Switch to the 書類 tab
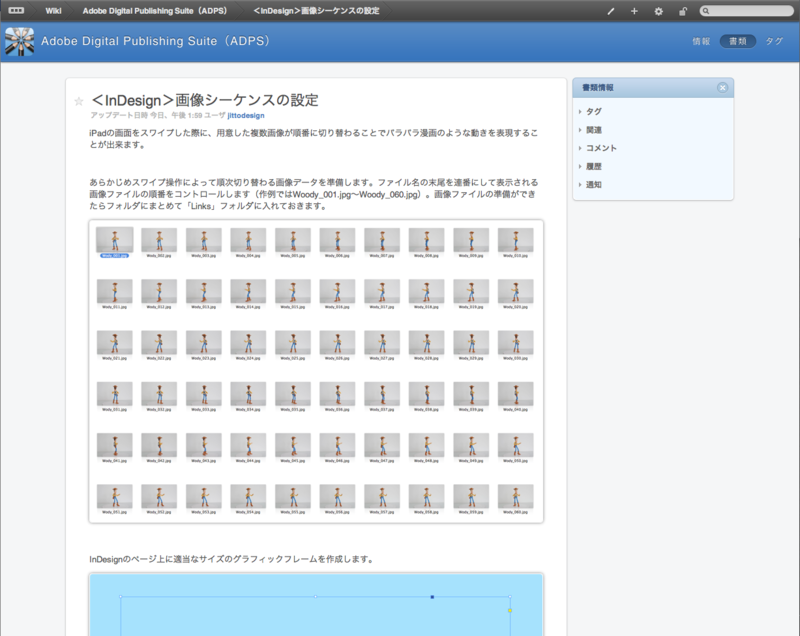The image size is (800, 636). tap(737, 41)
